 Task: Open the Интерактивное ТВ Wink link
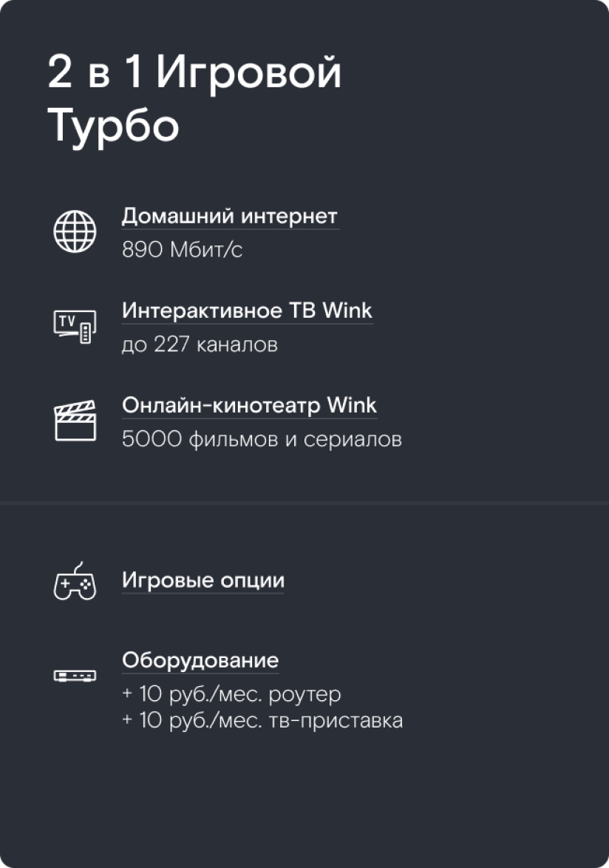247,311
